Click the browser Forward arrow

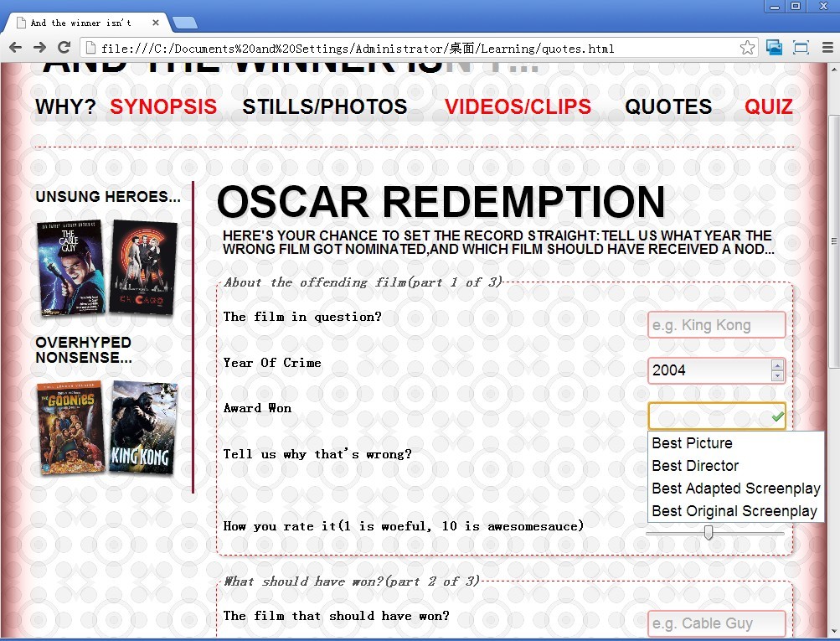point(39,48)
